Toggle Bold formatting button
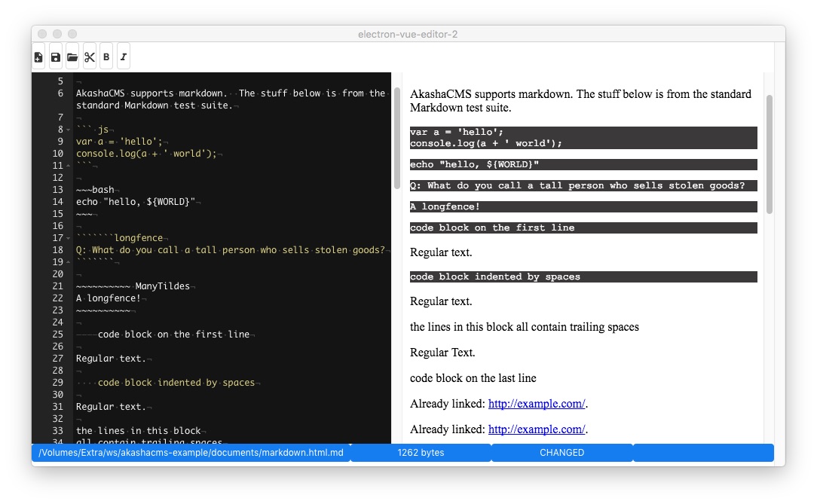The height and width of the screenshot is (504, 817). [106, 57]
